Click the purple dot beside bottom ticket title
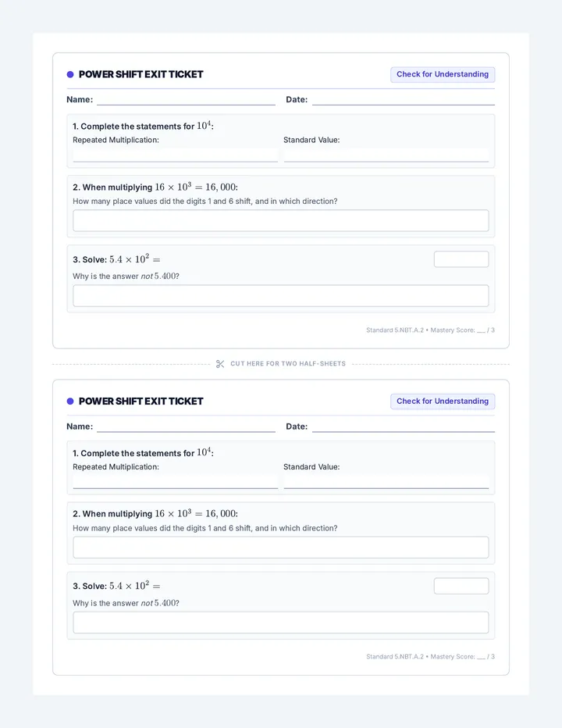This screenshot has width=562, height=728. click(70, 401)
